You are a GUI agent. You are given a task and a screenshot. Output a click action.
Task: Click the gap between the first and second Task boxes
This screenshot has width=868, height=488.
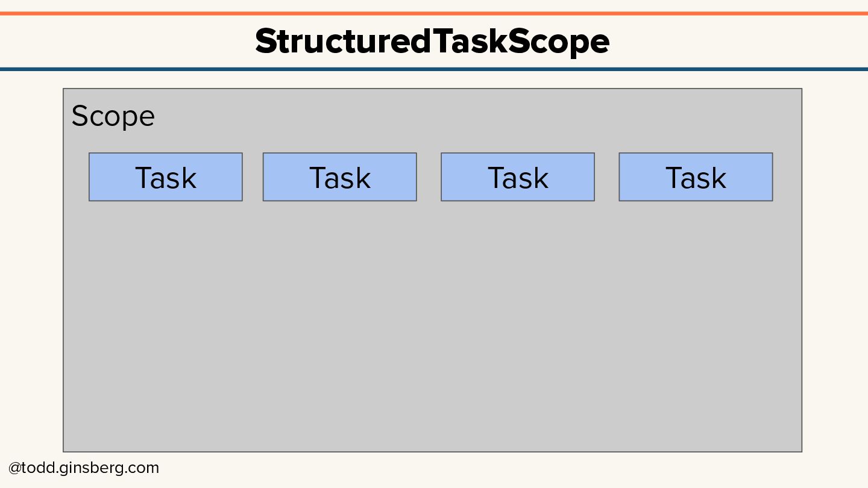(x=253, y=177)
